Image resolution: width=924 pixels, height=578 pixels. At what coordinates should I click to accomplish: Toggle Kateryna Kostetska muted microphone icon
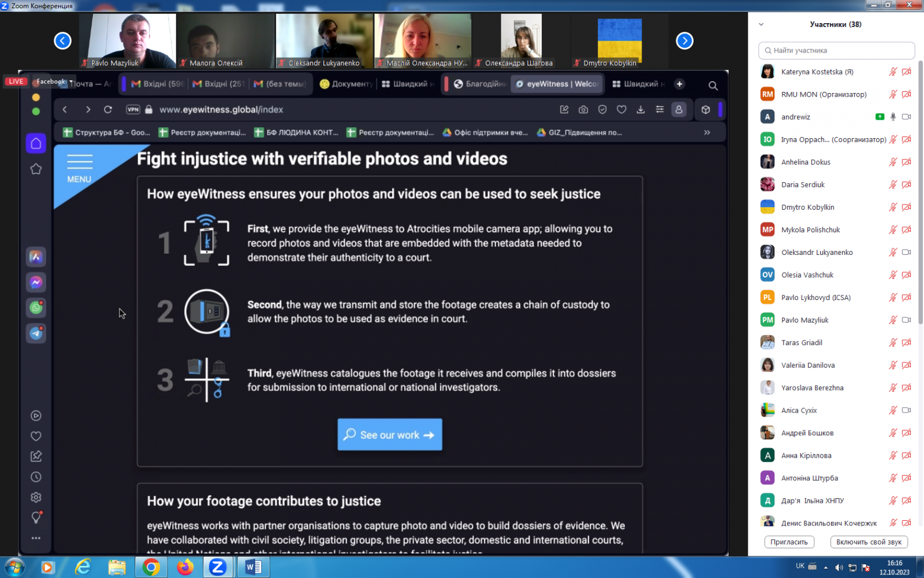click(x=893, y=72)
